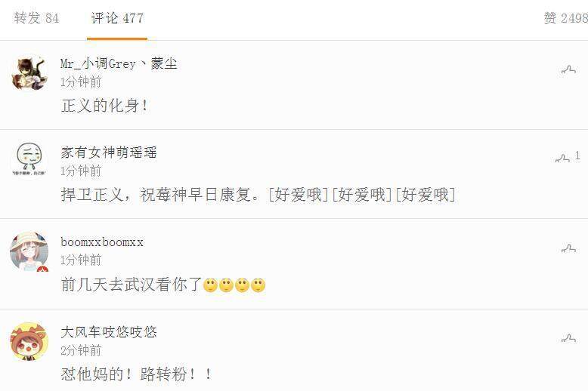Switch to the 转发 84 tab

click(x=36, y=18)
